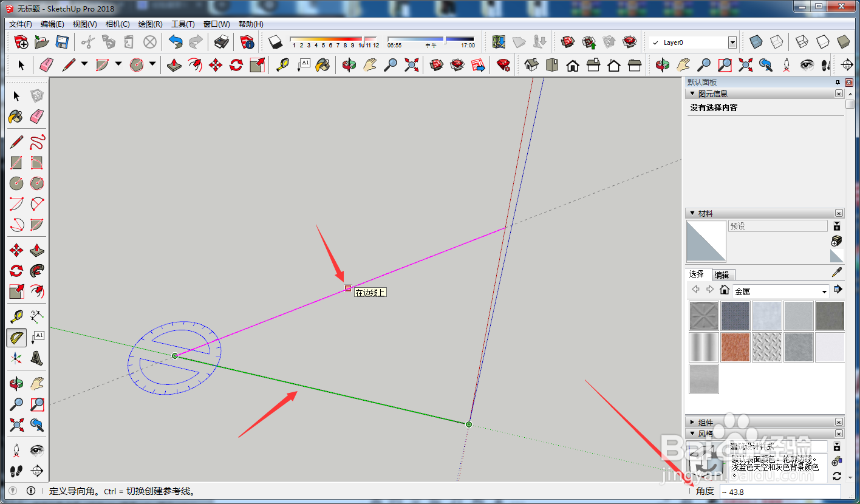Pick the diamond-plate metal material swatch
This screenshot has width=860, height=504.
pos(767,347)
